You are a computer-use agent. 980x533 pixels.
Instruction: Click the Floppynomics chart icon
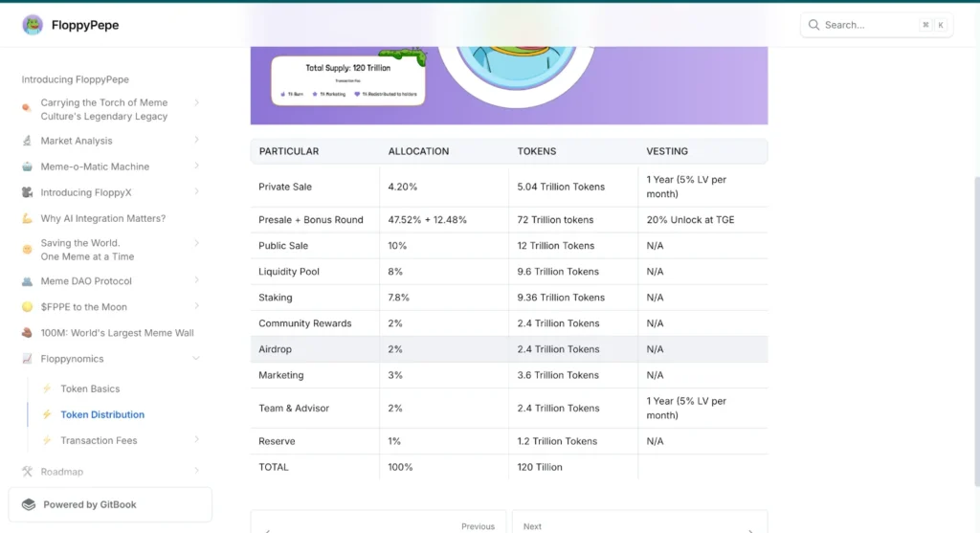[x=27, y=359]
